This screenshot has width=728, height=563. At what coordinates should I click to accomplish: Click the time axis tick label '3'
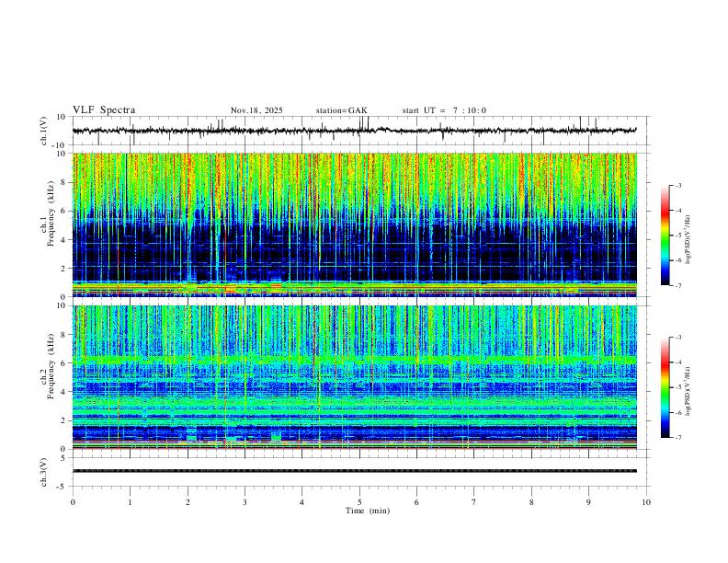(245, 502)
